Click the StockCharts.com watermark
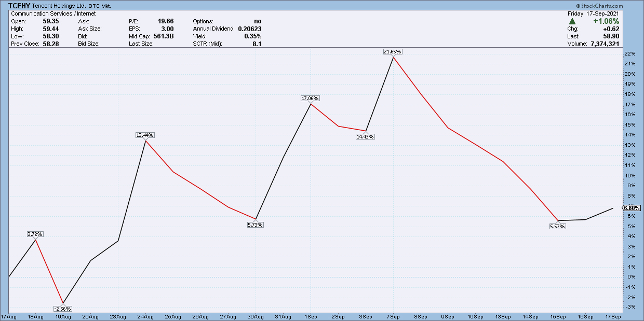This screenshot has width=644, height=321. [617, 6]
